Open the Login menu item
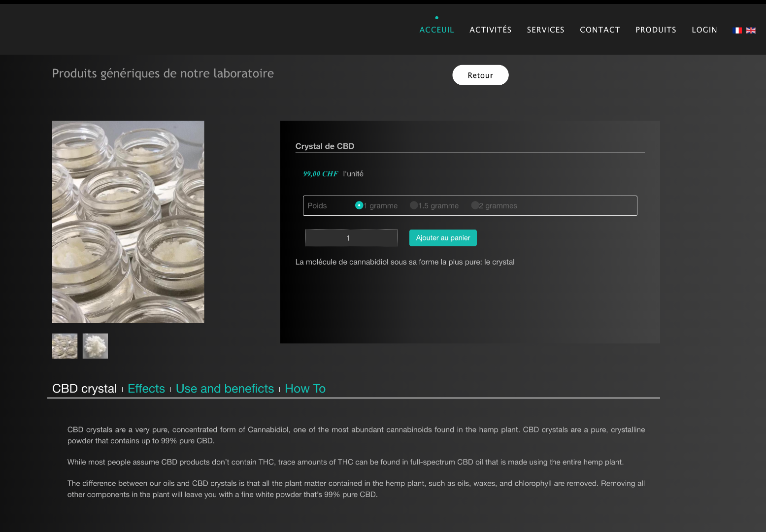 click(704, 30)
